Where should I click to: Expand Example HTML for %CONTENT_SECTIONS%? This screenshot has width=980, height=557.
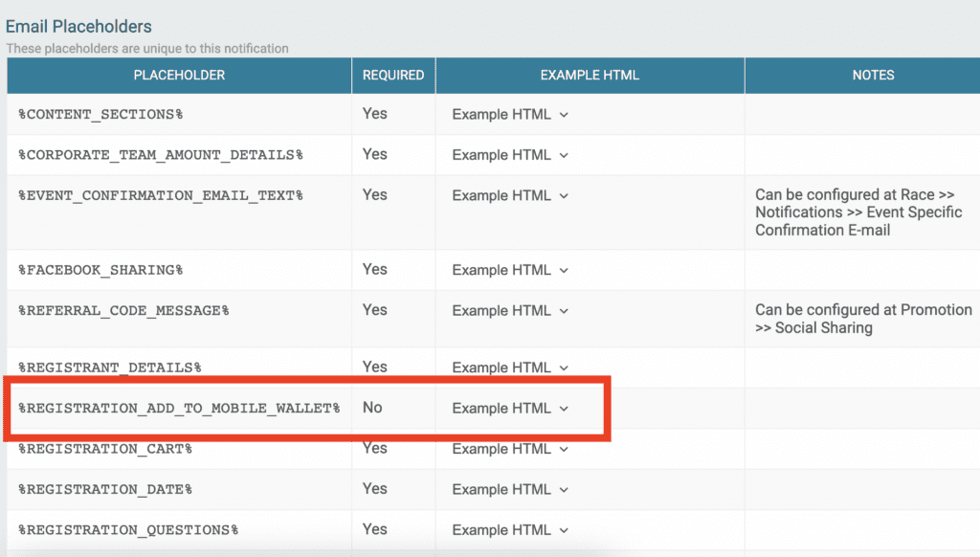[x=510, y=115]
